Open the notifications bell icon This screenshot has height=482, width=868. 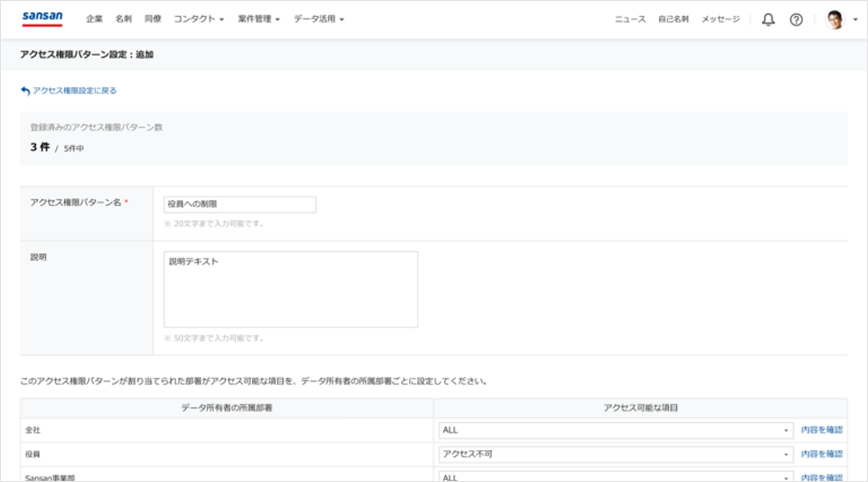pos(768,20)
